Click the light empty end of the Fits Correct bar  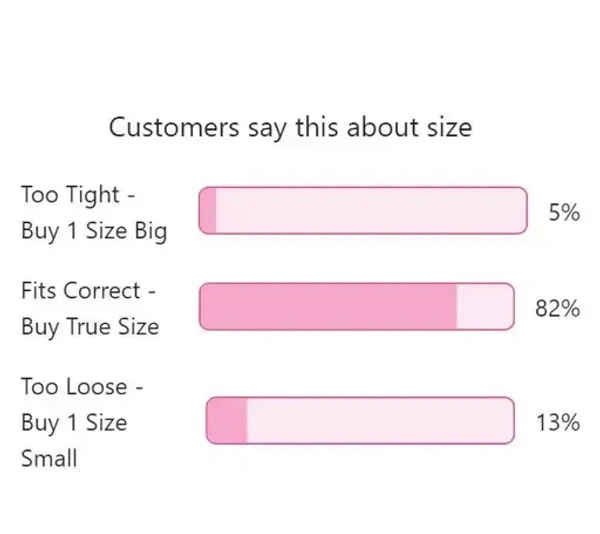click(484, 306)
